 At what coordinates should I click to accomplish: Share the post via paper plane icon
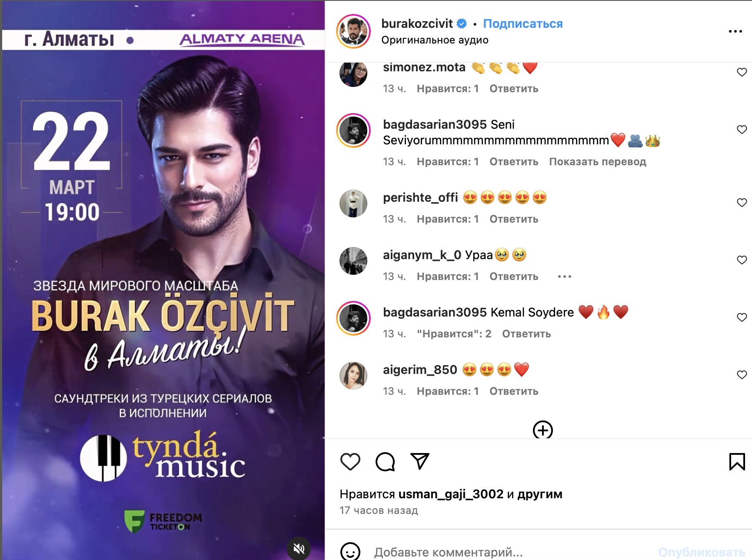point(420,461)
